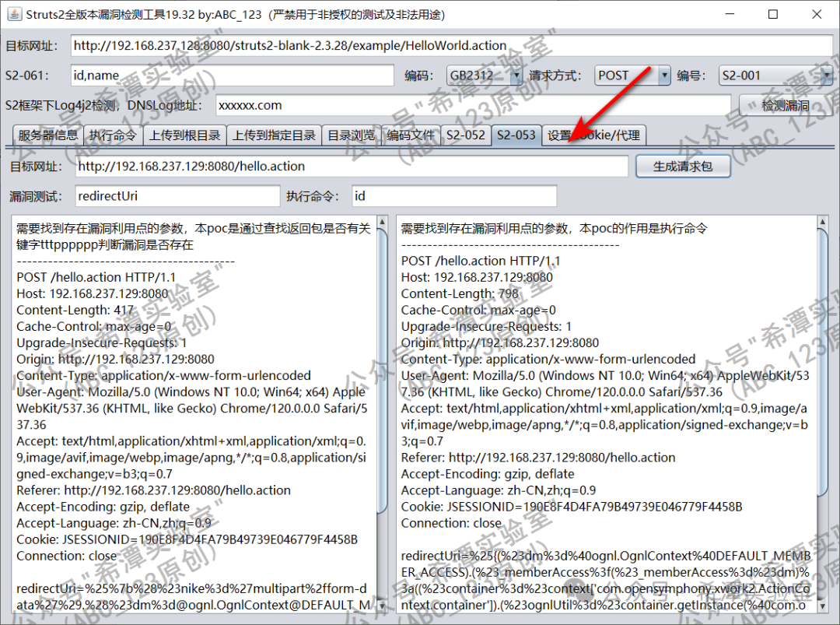This screenshot has height=625, width=840.
Task: Switch to the 执行命令 tab
Action: tap(113, 135)
